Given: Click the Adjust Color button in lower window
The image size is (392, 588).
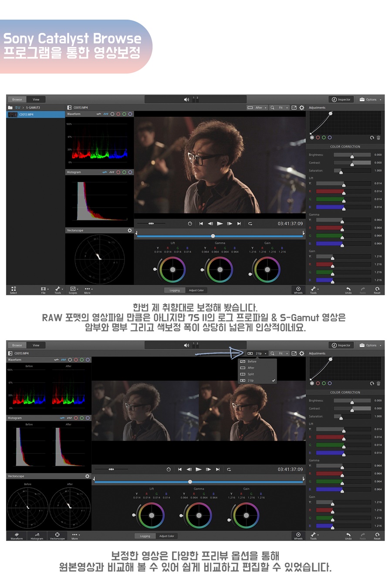Looking at the screenshot, I should coord(166,536).
